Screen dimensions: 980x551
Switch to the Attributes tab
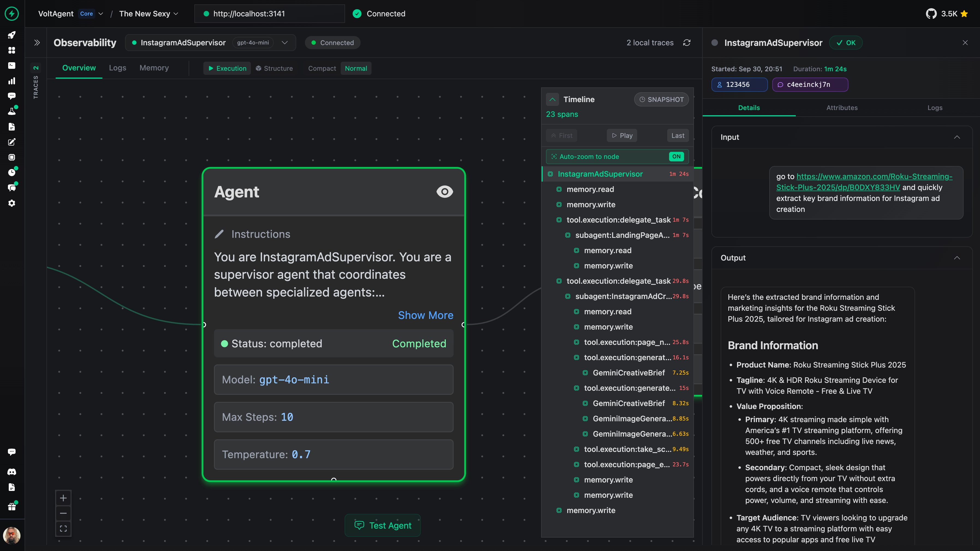(x=842, y=108)
